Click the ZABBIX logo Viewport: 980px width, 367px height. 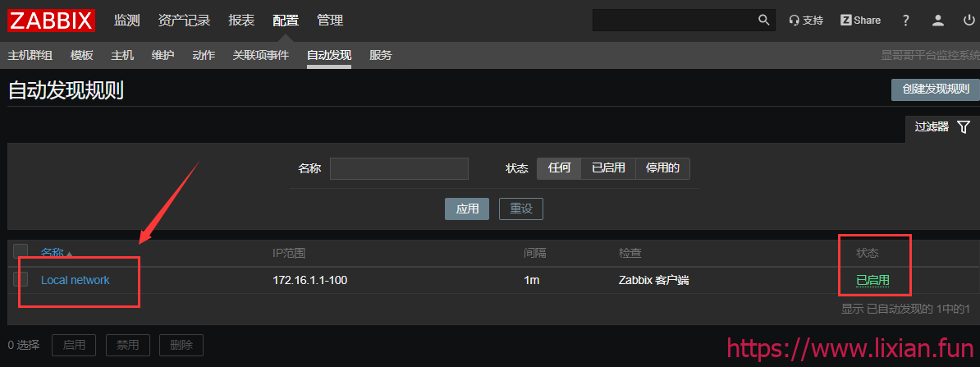click(51, 20)
